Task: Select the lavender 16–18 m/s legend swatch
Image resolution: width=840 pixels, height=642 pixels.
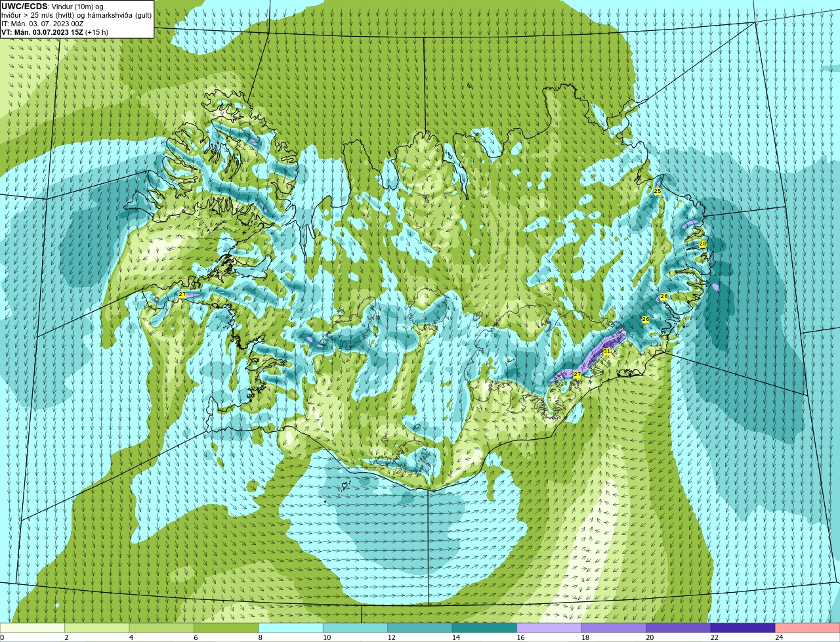Action: click(550, 628)
